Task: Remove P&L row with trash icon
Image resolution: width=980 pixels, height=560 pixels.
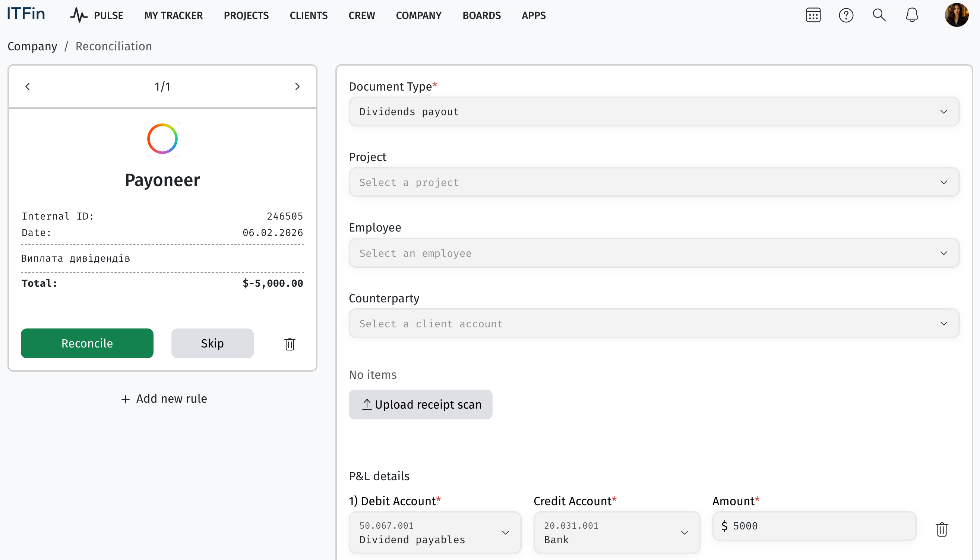Action: pyautogui.click(x=942, y=530)
